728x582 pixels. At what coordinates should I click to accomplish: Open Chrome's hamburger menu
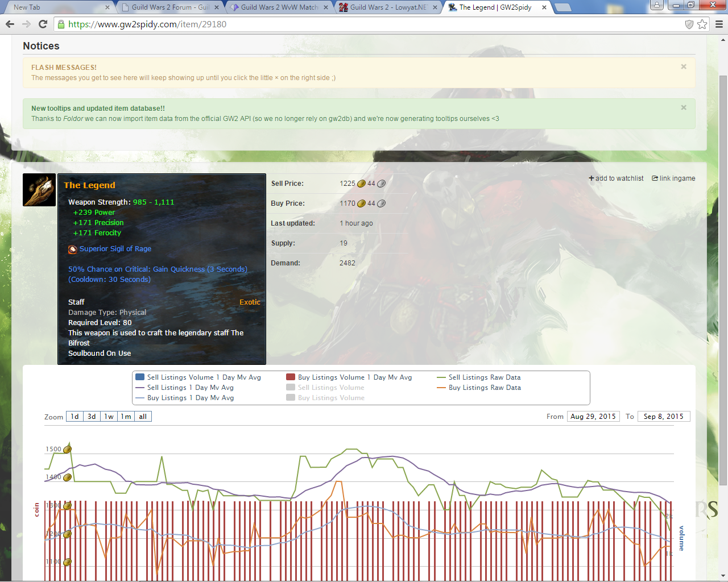point(719,24)
